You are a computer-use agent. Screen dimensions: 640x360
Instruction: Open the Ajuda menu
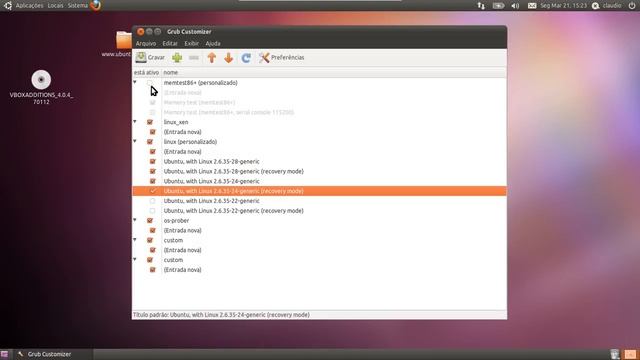coord(213,43)
